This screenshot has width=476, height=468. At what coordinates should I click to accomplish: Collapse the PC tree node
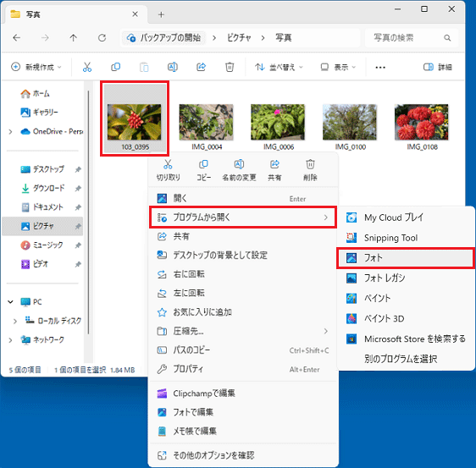point(11,302)
